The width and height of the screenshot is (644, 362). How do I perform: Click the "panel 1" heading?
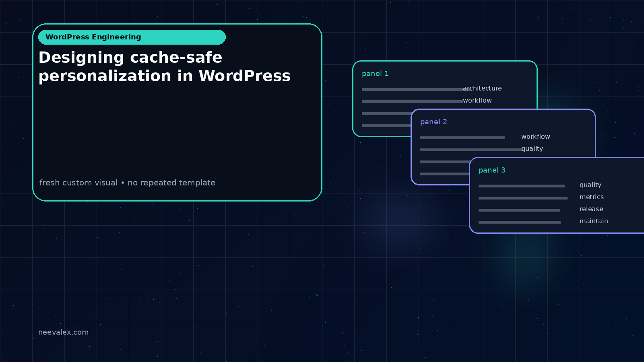[x=375, y=74]
